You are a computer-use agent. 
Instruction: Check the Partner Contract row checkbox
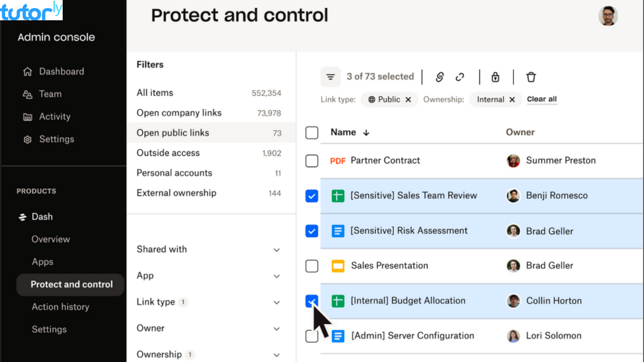(x=312, y=161)
